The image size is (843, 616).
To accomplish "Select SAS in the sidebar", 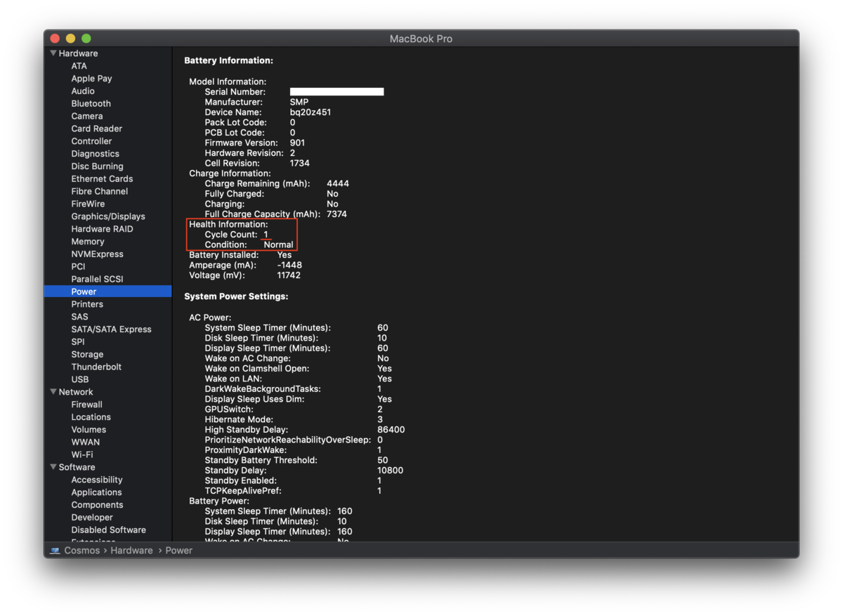I will click(x=79, y=317).
